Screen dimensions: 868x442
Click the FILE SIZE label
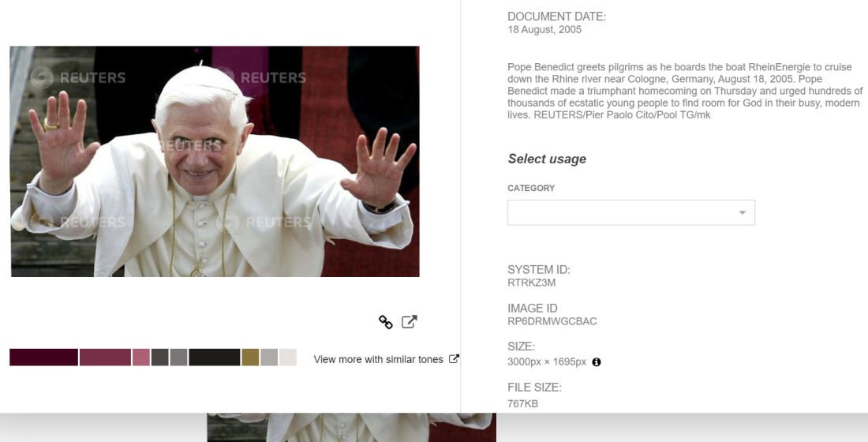point(534,388)
